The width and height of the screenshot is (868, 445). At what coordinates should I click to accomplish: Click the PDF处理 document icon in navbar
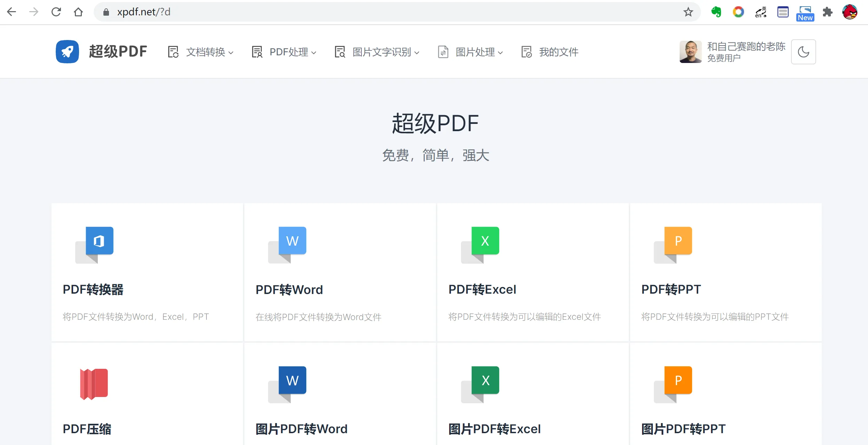tap(257, 52)
